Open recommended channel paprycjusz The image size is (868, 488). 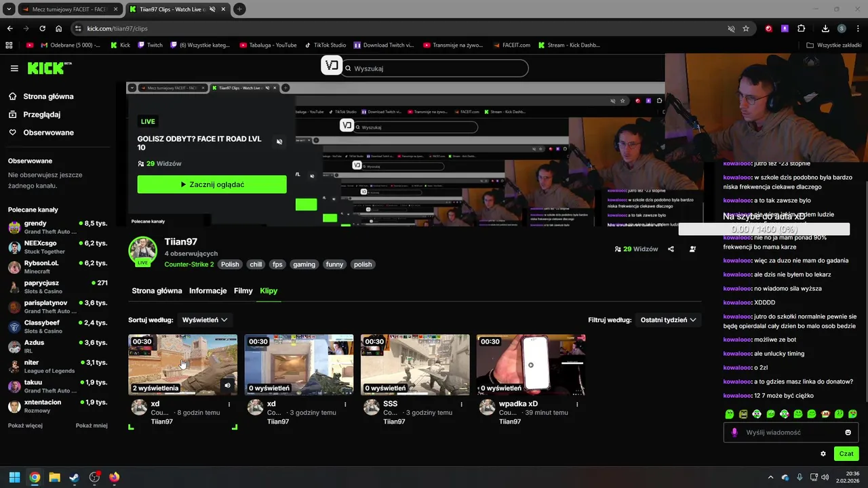coord(58,287)
